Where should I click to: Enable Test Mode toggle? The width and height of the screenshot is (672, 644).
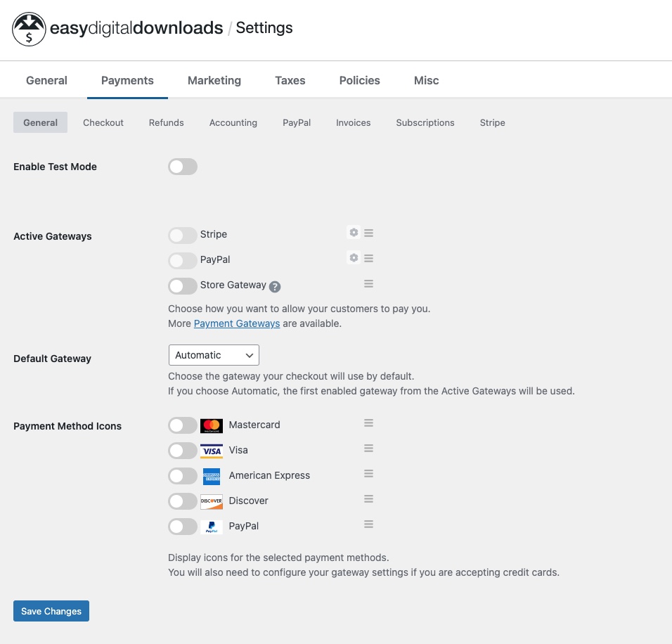click(x=183, y=167)
